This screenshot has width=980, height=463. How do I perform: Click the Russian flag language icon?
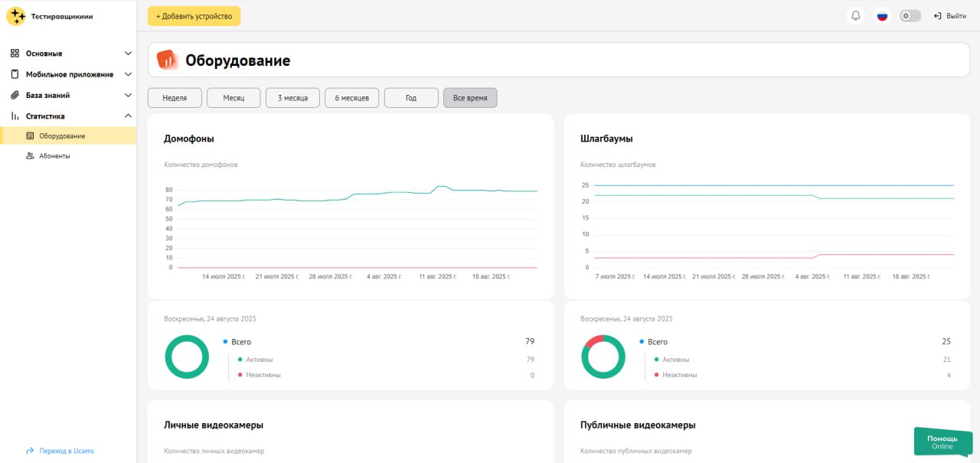[882, 16]
